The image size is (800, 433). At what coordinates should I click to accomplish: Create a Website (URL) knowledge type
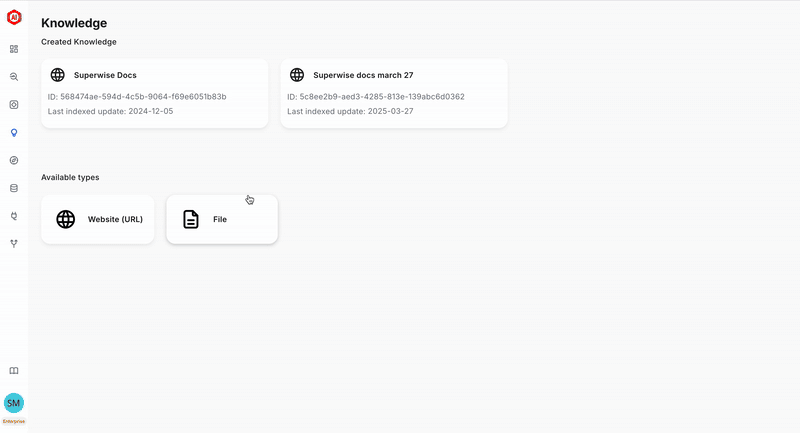(x=97, y=219)
